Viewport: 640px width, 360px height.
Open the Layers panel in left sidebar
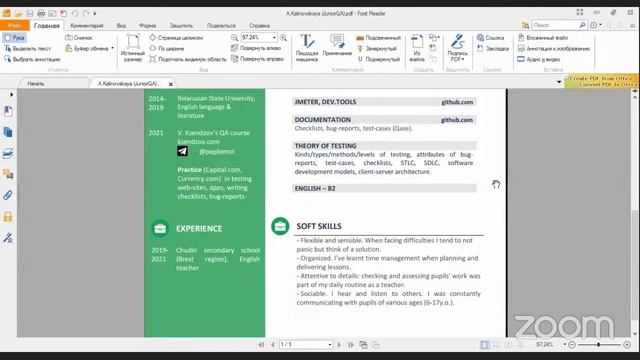point(8,153)
